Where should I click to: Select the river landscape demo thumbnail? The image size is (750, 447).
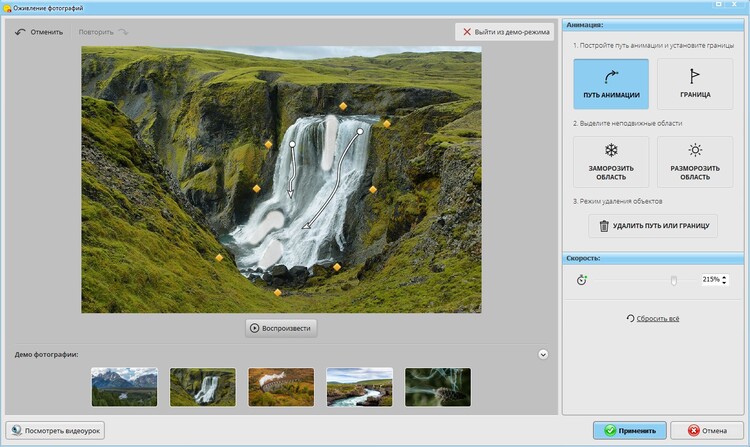pos(359,386)
